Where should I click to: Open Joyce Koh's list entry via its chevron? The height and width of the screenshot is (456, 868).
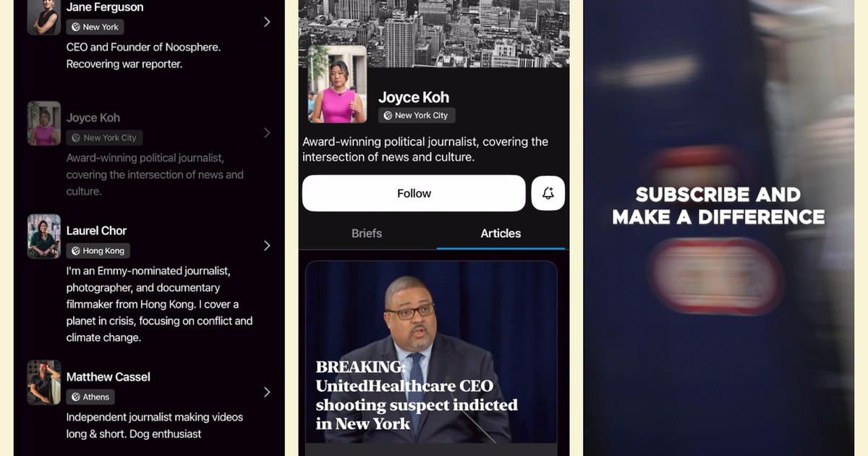coord(267,132)
